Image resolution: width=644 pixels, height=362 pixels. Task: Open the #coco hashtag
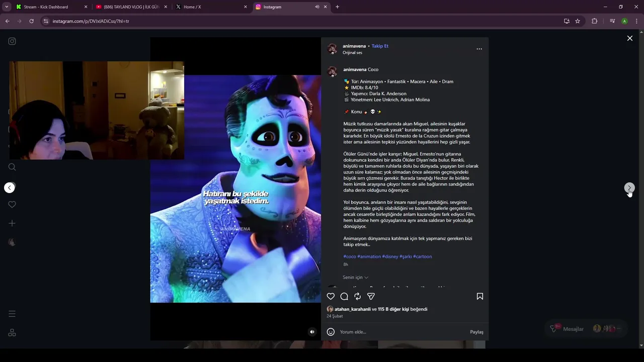point(350,256)
